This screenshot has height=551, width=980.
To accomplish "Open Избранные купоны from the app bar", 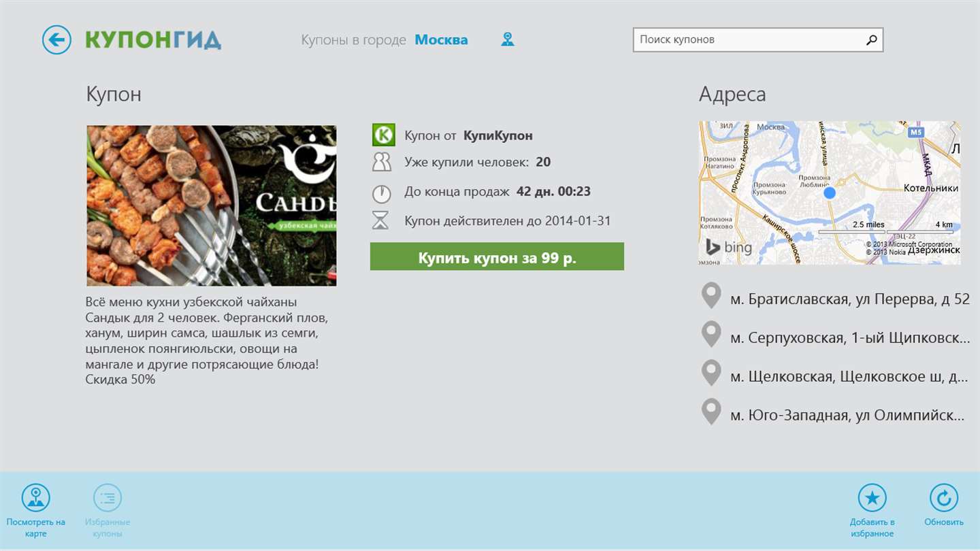I will pyautogui.click(x=108, y=510).
